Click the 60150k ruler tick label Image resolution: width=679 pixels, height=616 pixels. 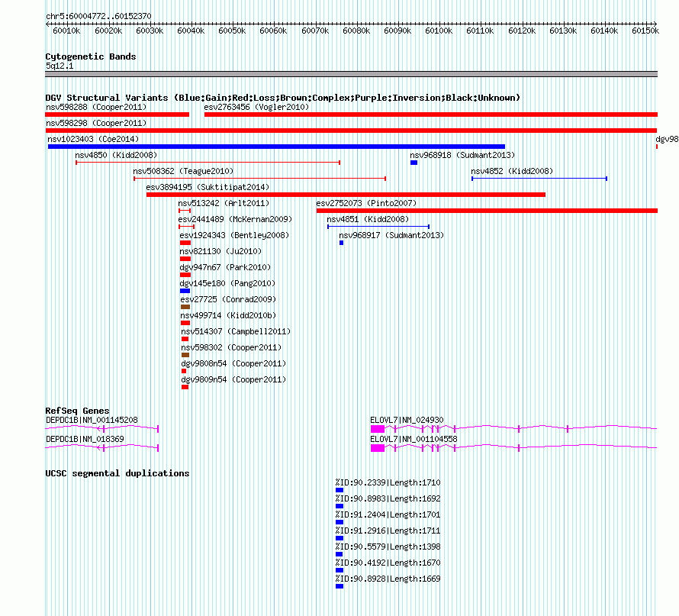pos(645,31)
